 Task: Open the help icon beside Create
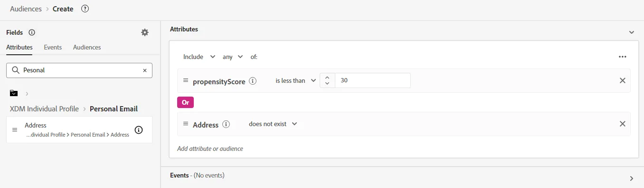(85, 9)
